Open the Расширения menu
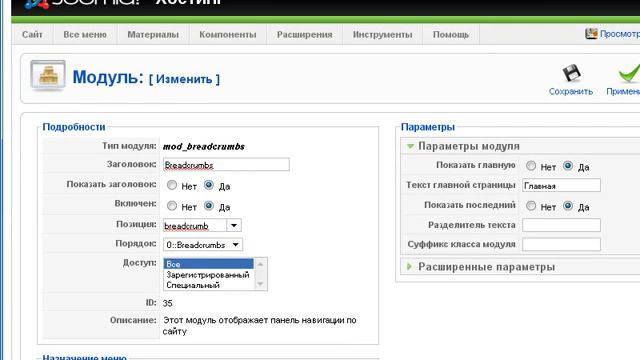Image resolution: width=640 pixels, height=360 pixels. (x=304, y=35)
